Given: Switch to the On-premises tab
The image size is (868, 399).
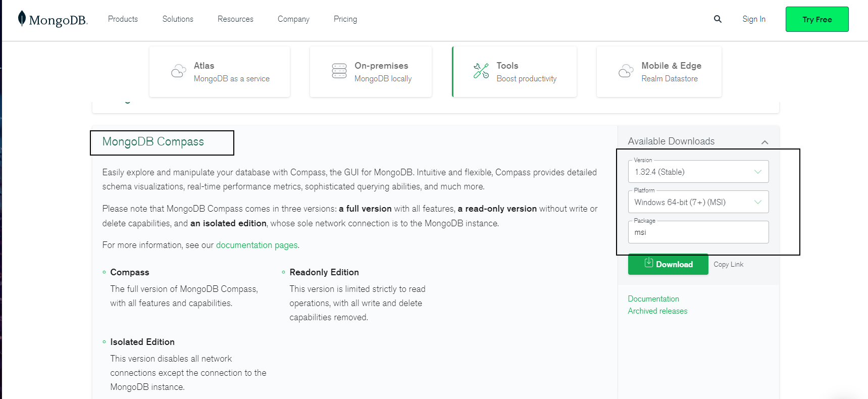Looking at the screenshot, I should pyautogui.click(x=371, y=72).
